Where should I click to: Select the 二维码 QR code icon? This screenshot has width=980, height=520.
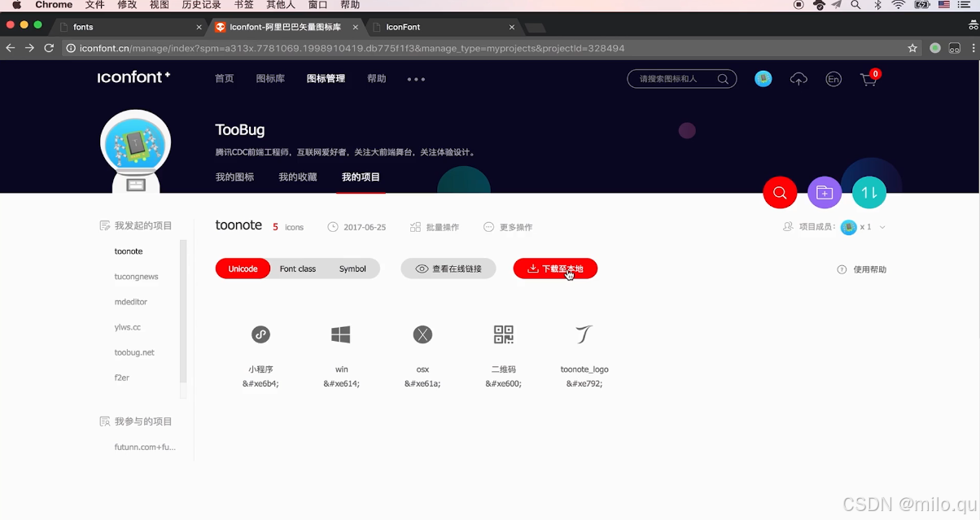pos(504,334)
